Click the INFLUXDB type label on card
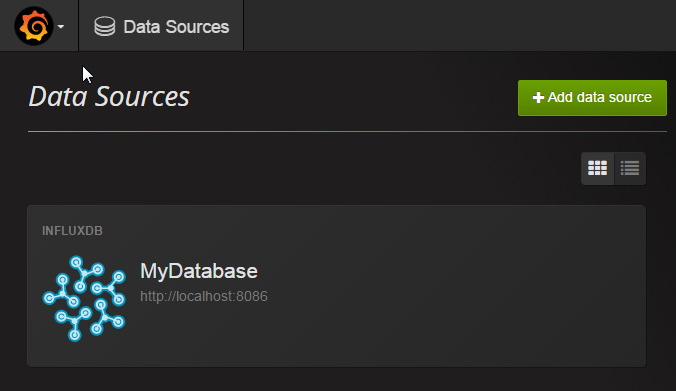Viewport: 676px width, 391px height. click(x=72, y=231)
